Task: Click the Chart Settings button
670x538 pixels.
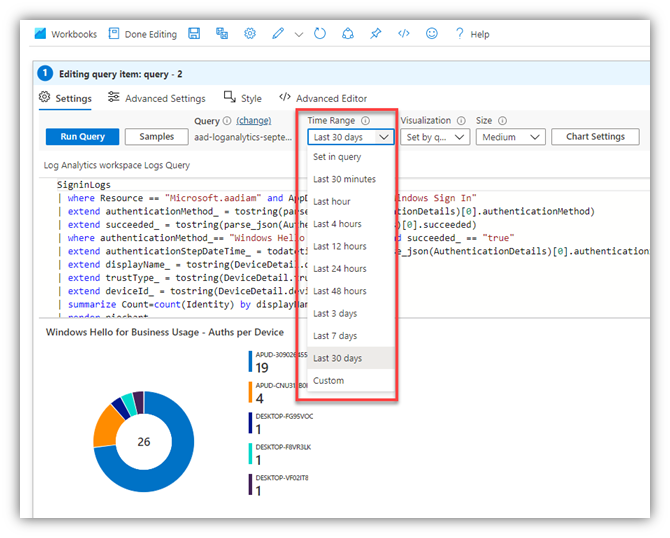Action: (595, 137)
